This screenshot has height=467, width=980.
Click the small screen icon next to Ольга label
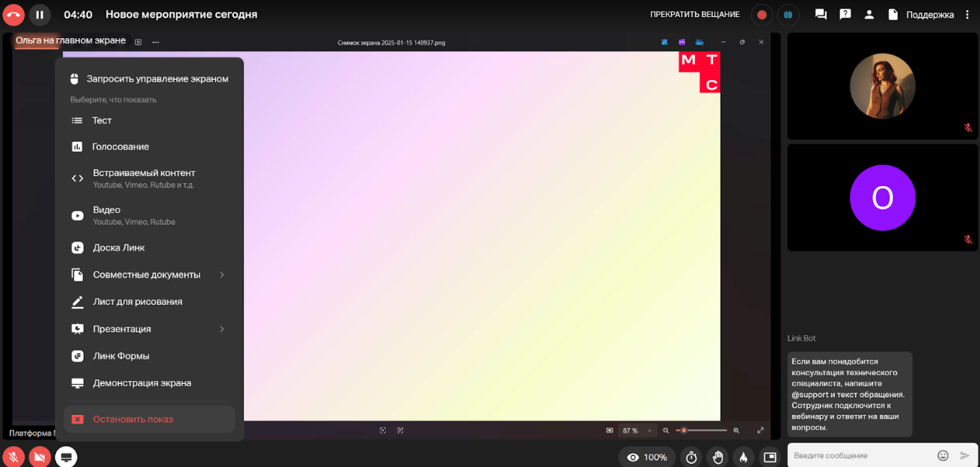(138, 42)
